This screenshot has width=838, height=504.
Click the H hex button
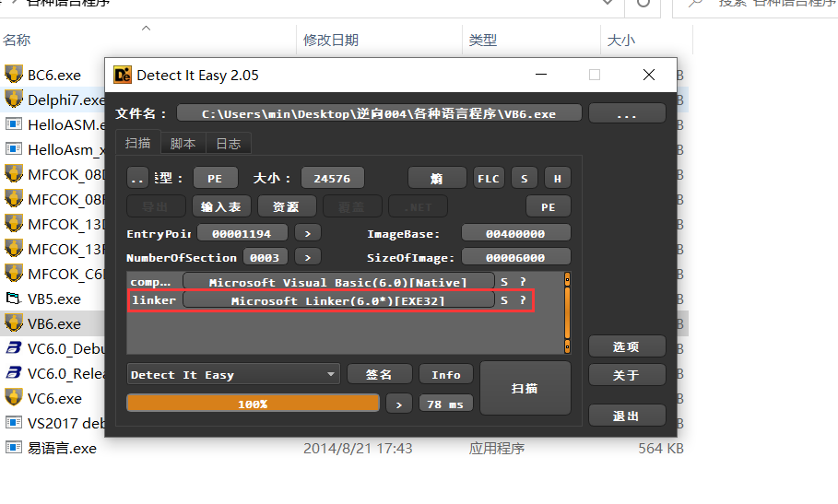pos(558,179)
